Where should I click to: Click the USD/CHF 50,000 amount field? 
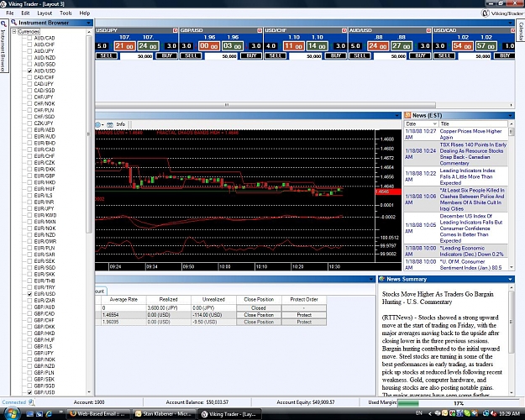coord(306,56)
